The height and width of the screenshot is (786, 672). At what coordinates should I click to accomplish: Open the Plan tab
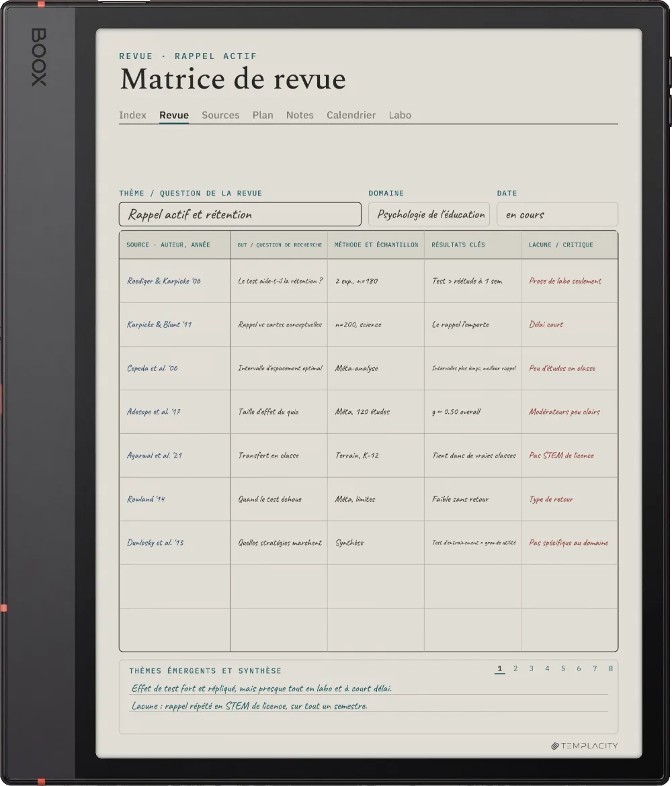263,115
